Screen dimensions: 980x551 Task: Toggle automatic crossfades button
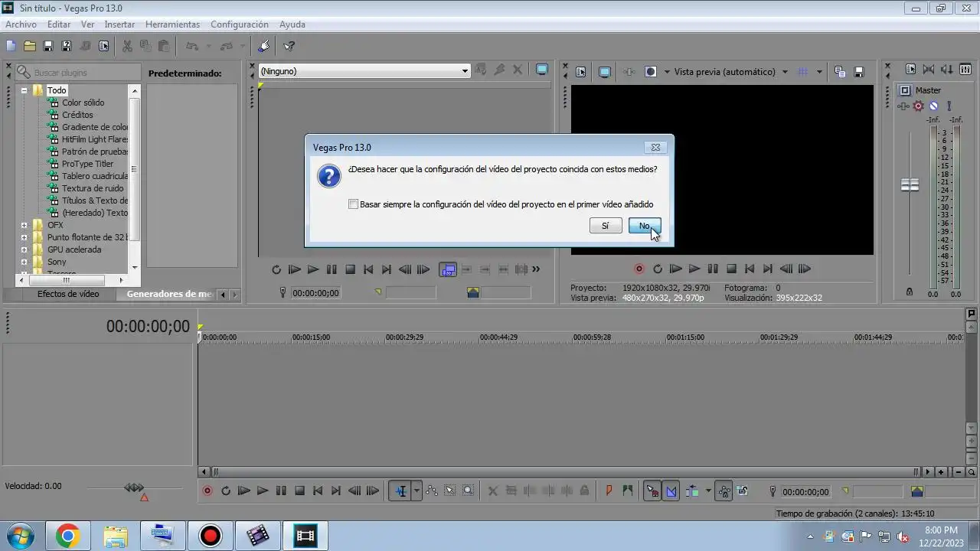click(671, 491)
